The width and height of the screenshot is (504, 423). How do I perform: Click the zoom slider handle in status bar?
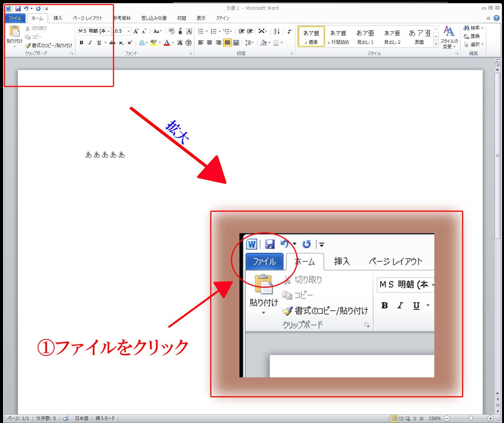(x=471, y=419)
